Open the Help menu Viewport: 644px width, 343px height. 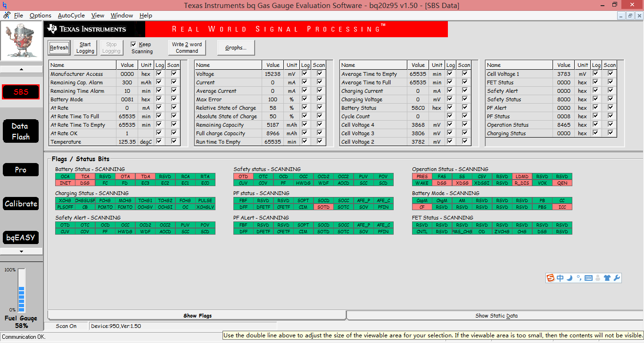(x=146, y=16)
